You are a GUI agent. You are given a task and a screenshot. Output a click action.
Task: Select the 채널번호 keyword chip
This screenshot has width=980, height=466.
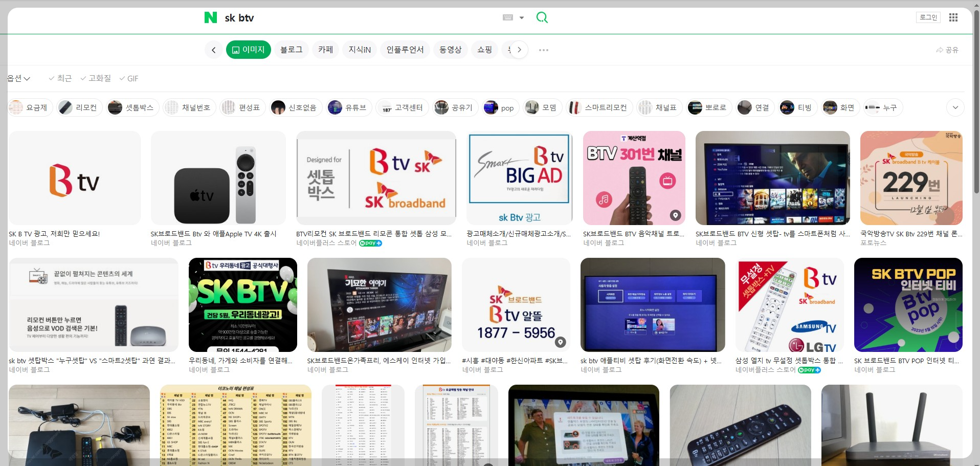[x=190, y=107]
